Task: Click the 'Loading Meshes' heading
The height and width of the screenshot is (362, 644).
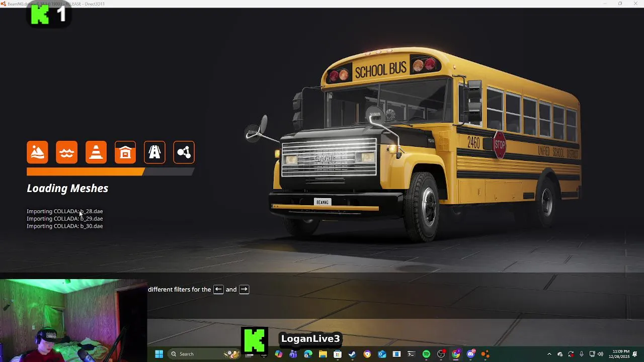Action: point(67,189)
